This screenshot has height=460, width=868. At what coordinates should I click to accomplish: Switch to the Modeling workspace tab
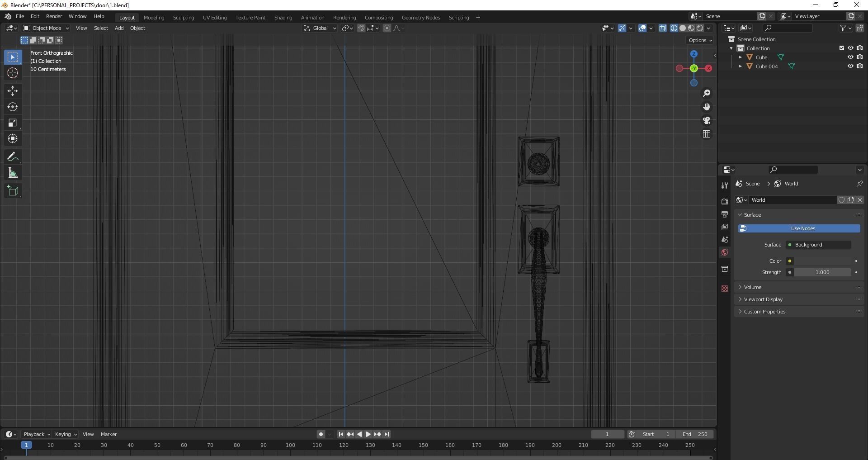coord(154,18)
